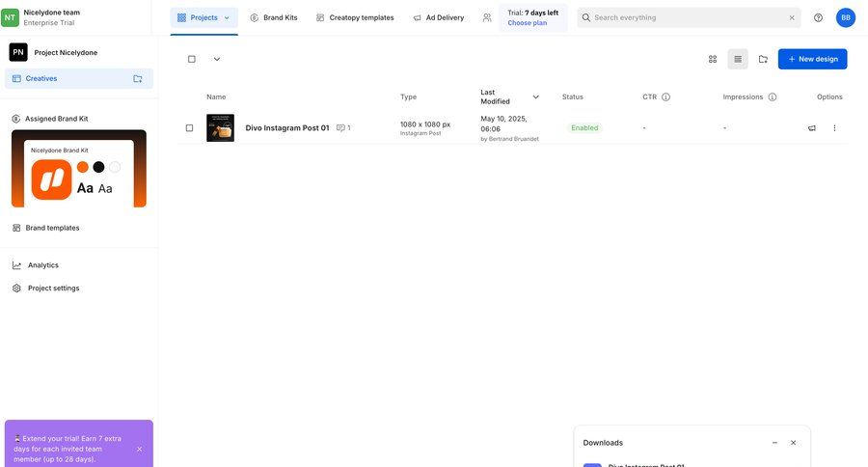
Task: Check the Divo Instagram Post 01 row checkbox
Action: pos(189,128)
